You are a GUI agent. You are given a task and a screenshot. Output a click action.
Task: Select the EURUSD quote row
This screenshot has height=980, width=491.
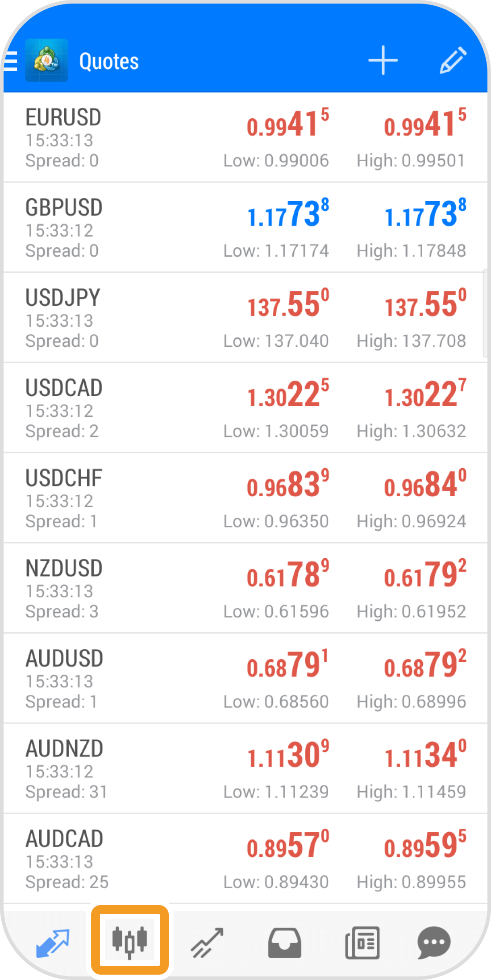pos(134,137)
